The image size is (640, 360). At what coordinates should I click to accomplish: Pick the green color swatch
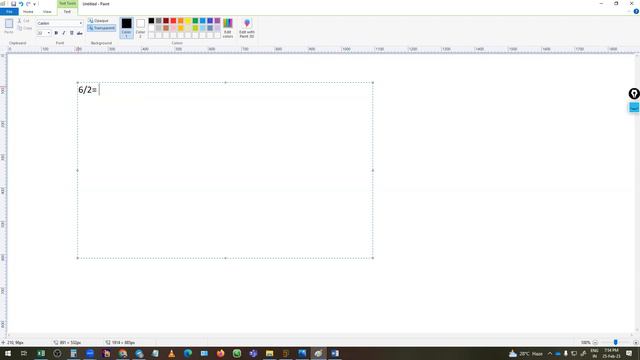[196, 20]
